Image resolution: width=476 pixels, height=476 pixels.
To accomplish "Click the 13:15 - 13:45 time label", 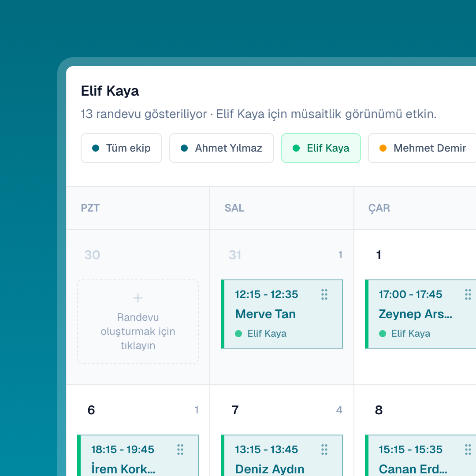I will coord(267,450).
